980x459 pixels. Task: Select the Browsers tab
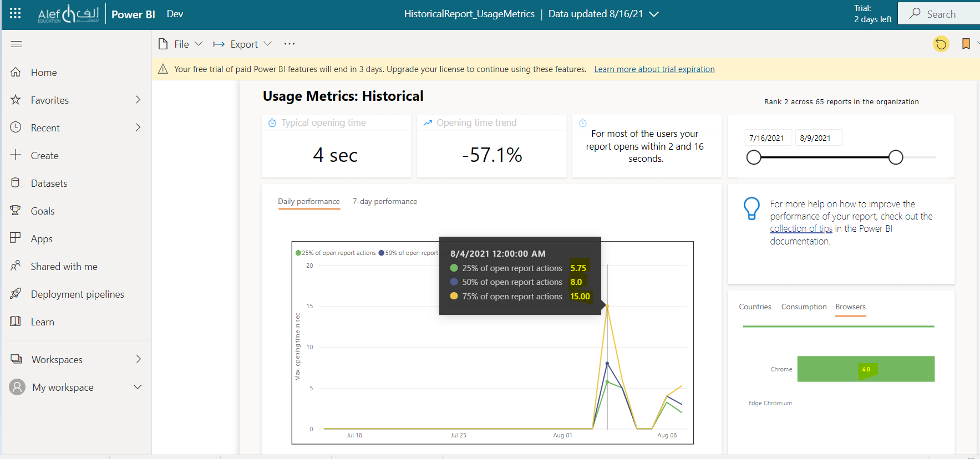coord(850,307)
